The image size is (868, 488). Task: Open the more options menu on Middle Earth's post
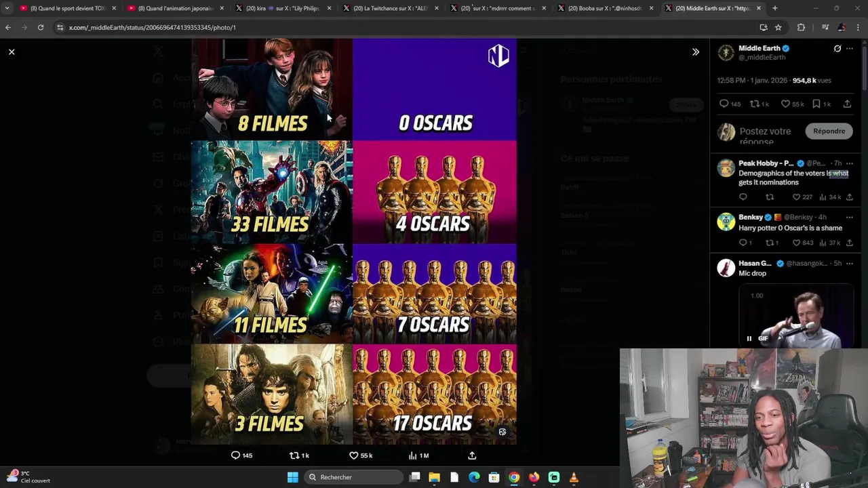[x=850, y=49]
